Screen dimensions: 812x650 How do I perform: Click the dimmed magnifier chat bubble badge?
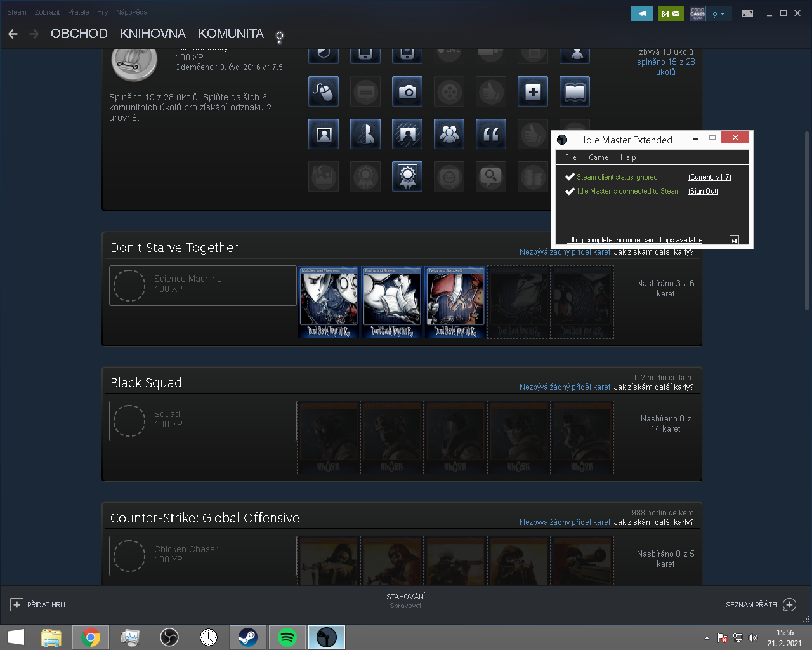pyautogui.click(x=491, y=176)
